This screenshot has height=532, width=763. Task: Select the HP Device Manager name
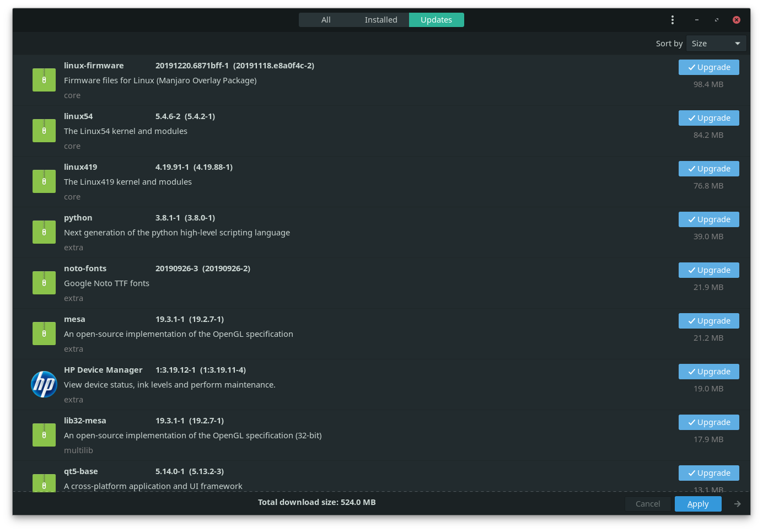pyautogui.click(x=103, y=370)
